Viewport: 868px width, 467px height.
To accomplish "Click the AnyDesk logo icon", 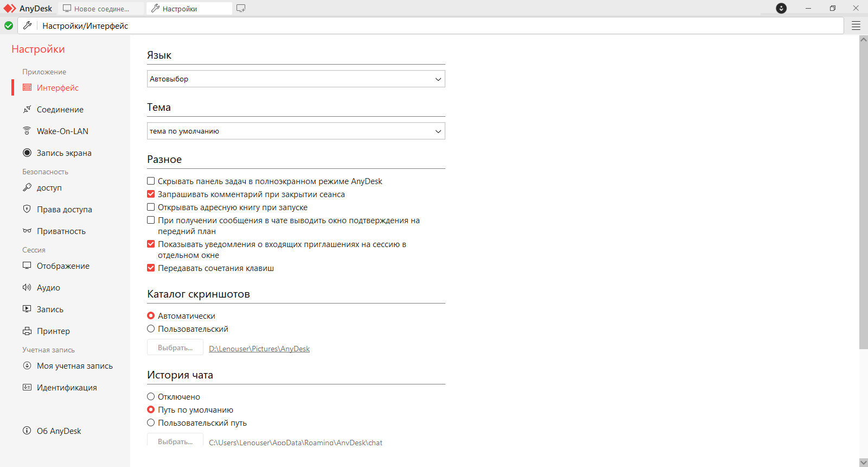I will click(10, 8).
